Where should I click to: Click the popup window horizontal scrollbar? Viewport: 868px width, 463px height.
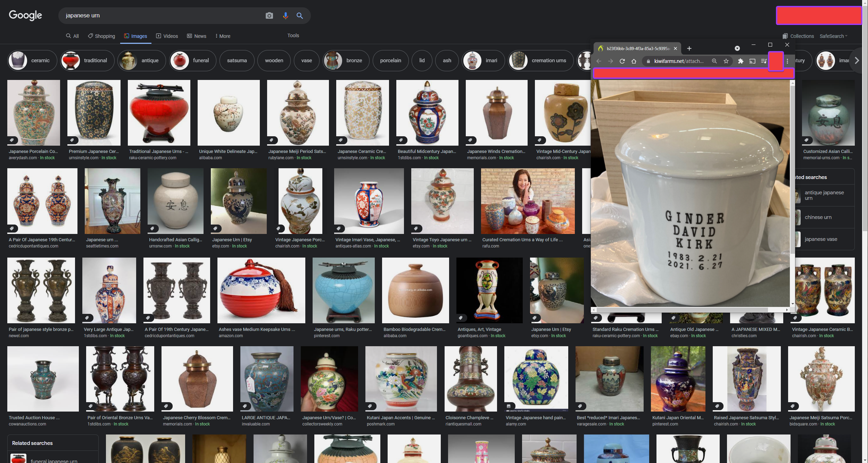tap(683, 310)
